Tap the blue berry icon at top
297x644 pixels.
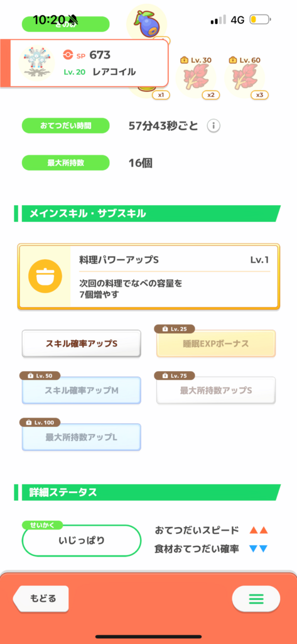(147, 23)
